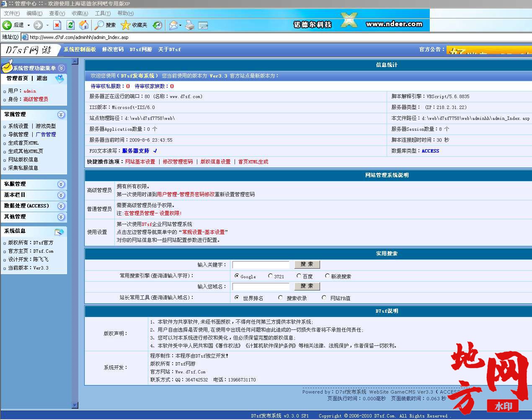Click 网站版权信息 sidebar item
Viewport: 532px width, 420px height.
pos(23,159)
